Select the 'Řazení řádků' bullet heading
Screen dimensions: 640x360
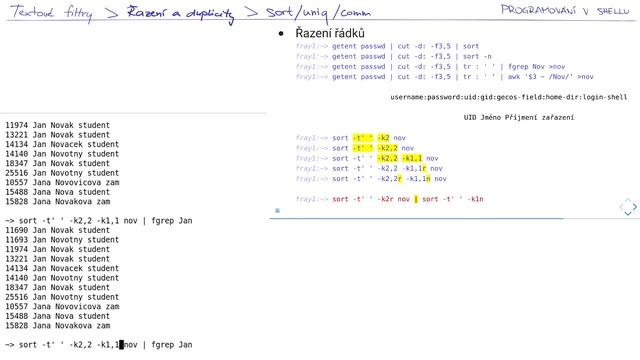(330, 33)
